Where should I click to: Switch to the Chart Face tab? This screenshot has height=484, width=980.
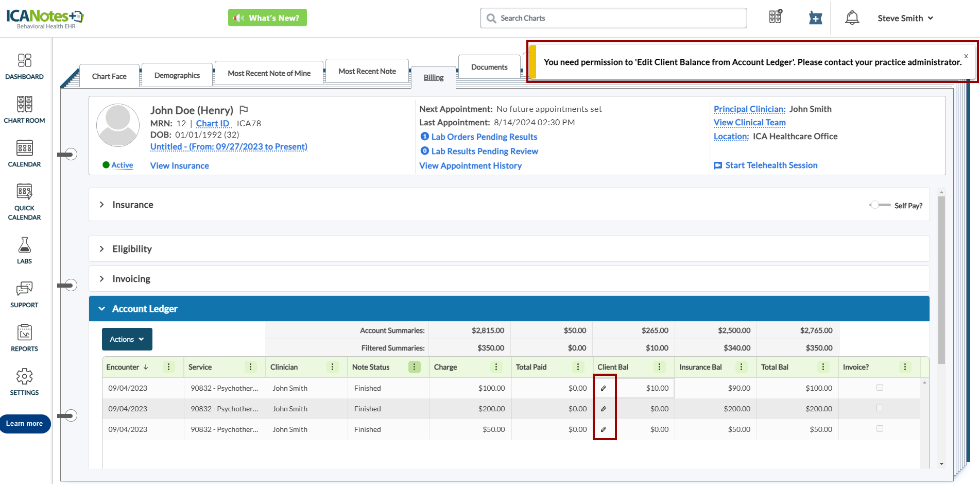coord(109,76)
